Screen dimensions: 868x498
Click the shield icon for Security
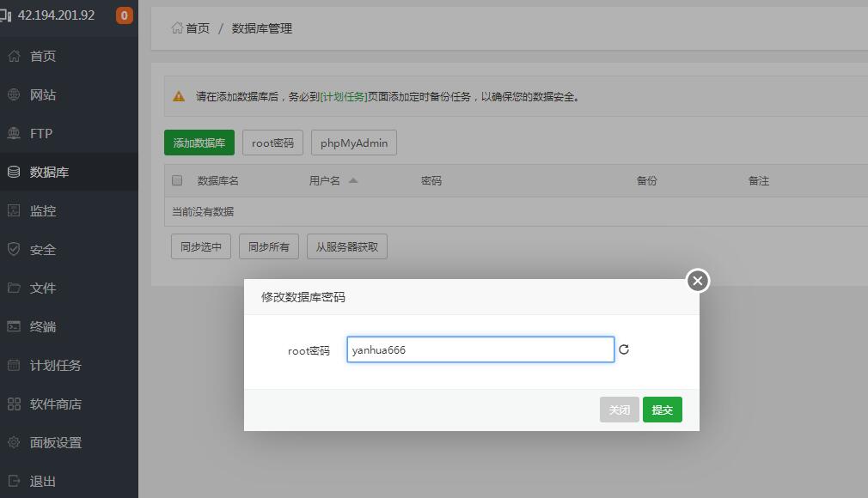pos(14,250)
